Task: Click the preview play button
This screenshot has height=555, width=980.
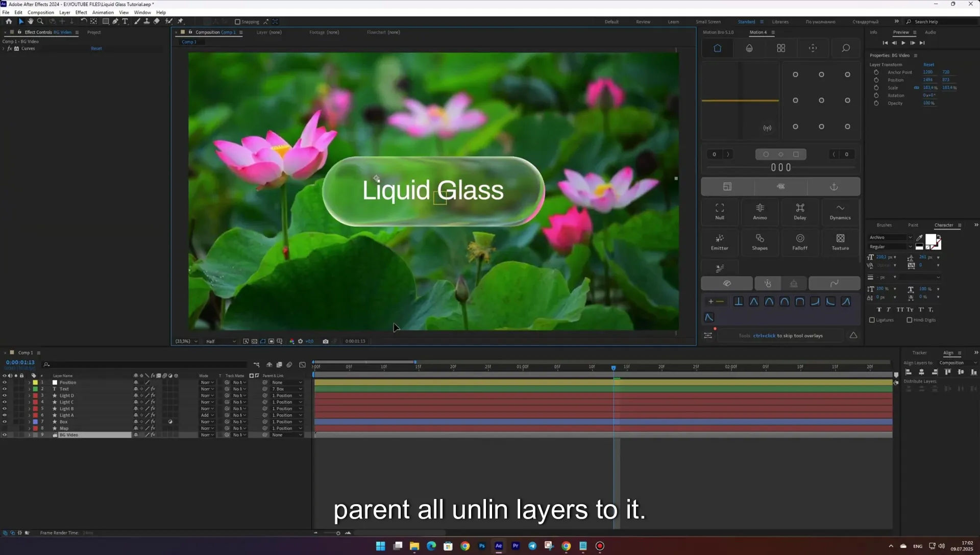Action: pyautogui.click(x=903, y=43)
